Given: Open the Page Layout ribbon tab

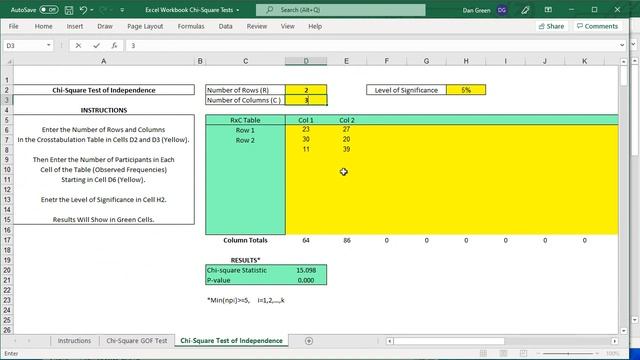Looking at the screenshot, I should (x=145, y=26).
